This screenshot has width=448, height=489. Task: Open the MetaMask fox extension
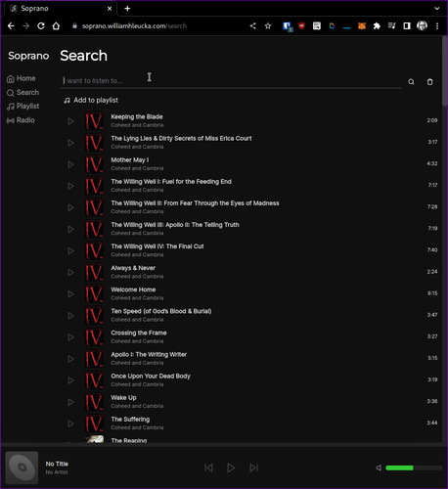click(362, 26)
